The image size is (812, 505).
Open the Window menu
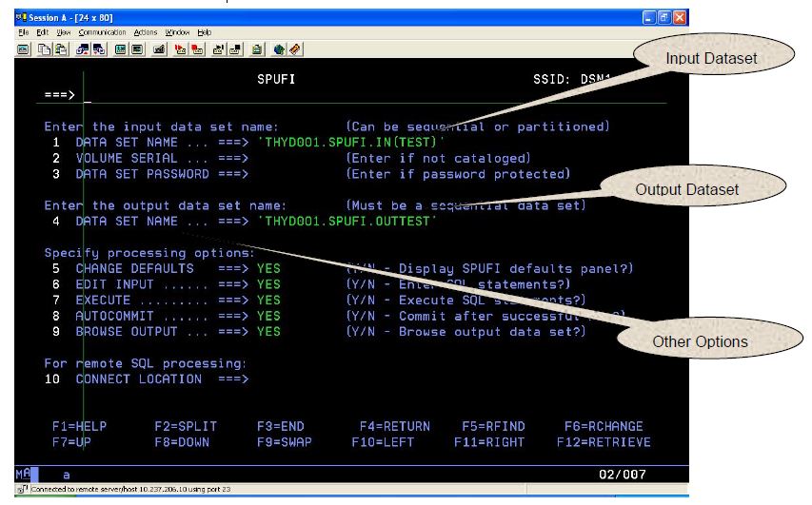tap(178, 32)
